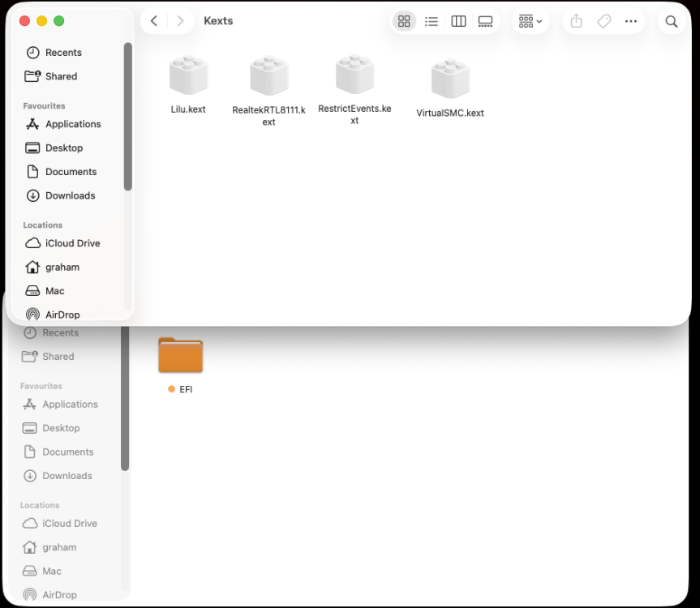Open Shared in front window sidebar

pyautogui.click(x=61, y=76)
